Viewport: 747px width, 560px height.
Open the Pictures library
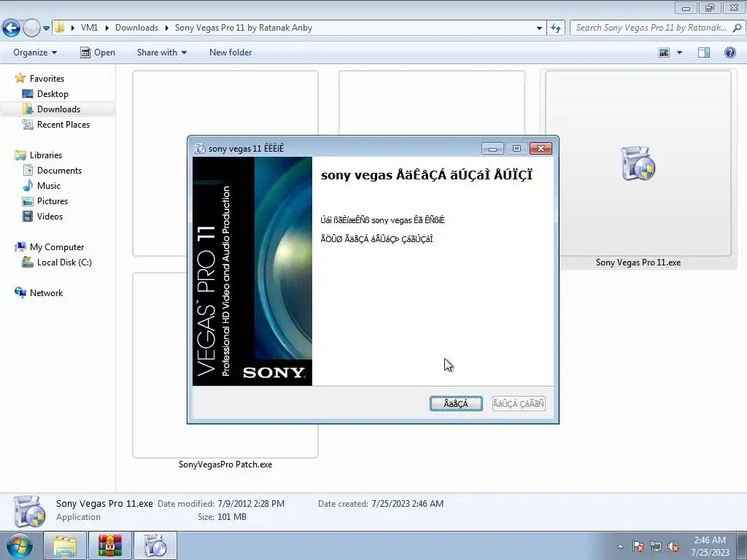(53, 201)
